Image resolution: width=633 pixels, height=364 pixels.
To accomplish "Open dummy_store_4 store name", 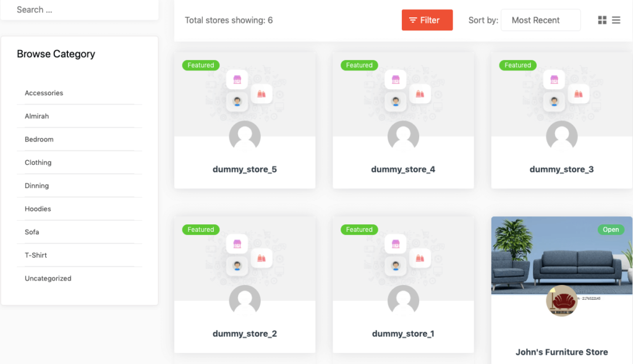I will [403, 169].
